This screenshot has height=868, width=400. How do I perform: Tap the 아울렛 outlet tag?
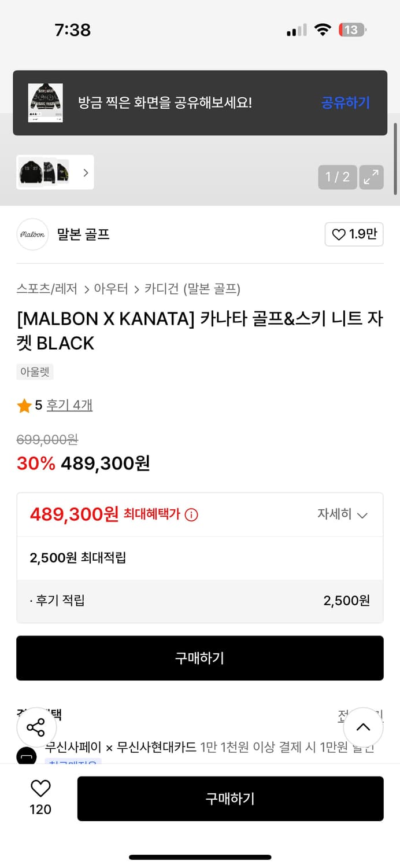(35, 372)
